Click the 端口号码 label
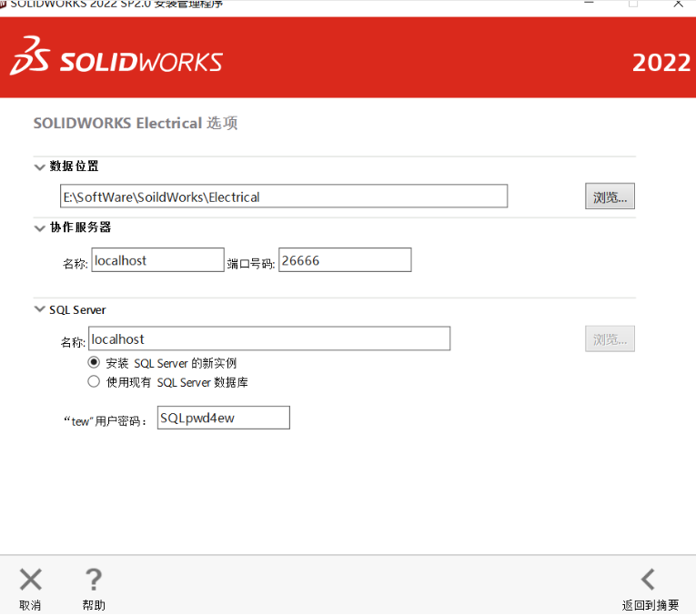The image size is (696, 616). click(251, 264)
